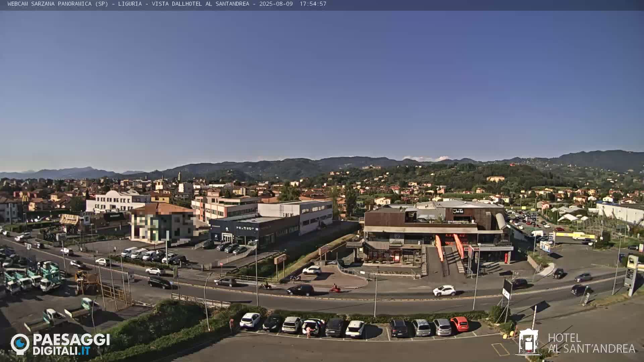Click the Hotel Al Sant'Andrea crest icon
644x362 pixels.
click(528, 342)
